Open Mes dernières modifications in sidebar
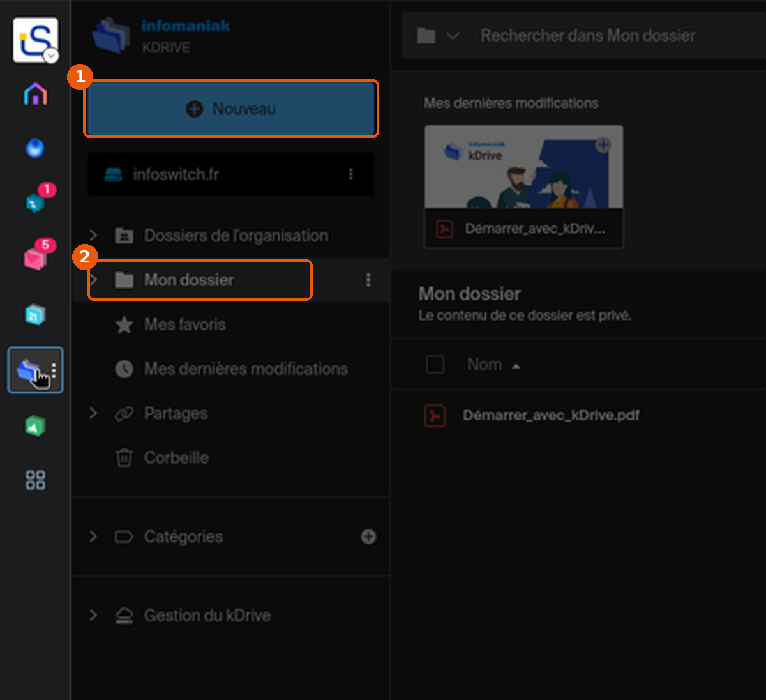Image resolution: width=766 pixels, height=700 pixels. coord(246,369)
